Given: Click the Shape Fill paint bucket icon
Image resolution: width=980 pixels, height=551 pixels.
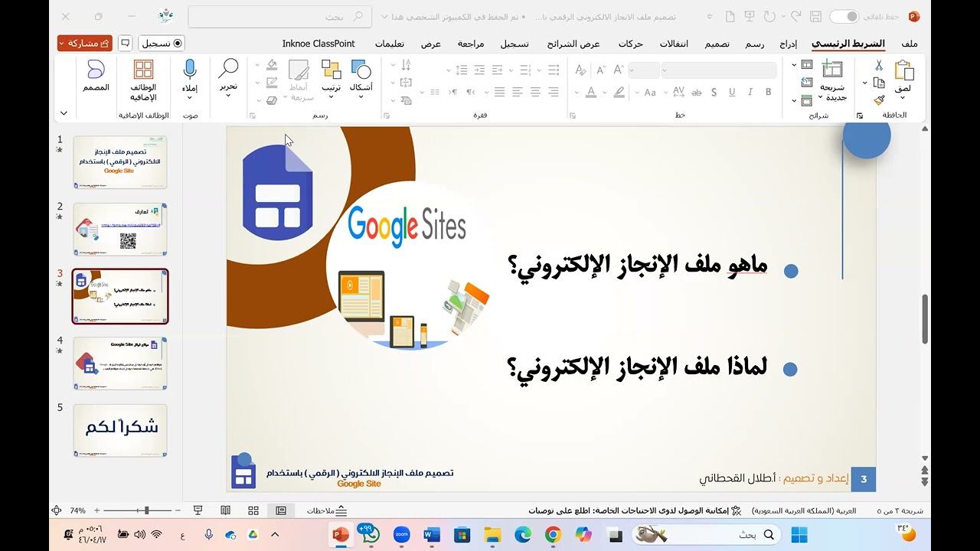Looking at the screenshot, I should (272, 65).
